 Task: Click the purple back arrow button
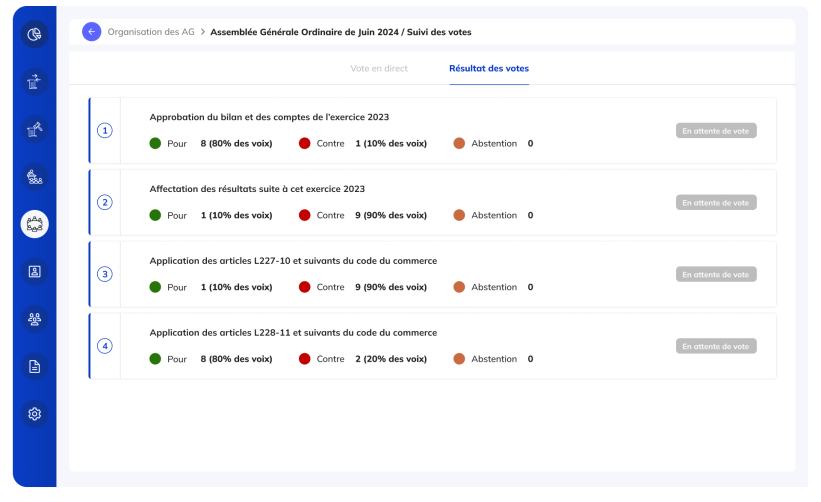pyautogui.click(x=92, y=32)
